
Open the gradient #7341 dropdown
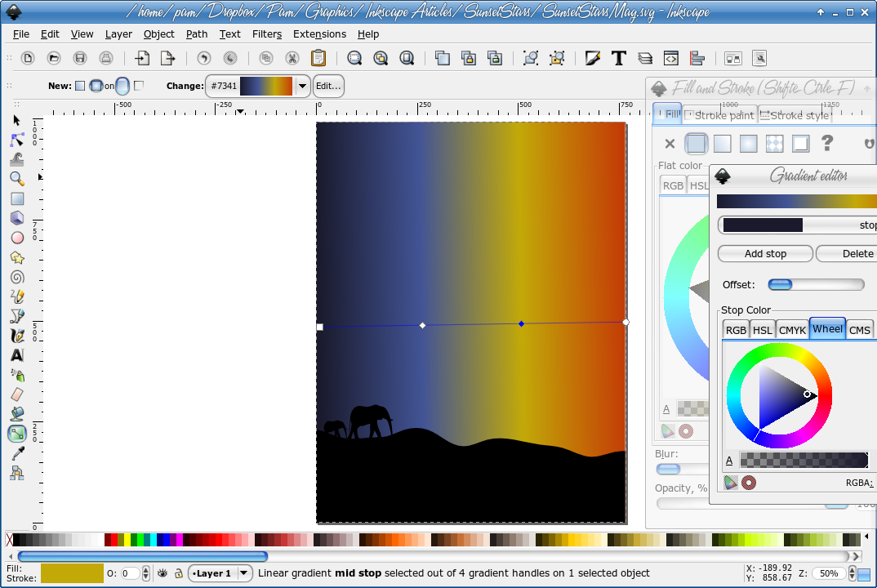[x=303, y=86]
